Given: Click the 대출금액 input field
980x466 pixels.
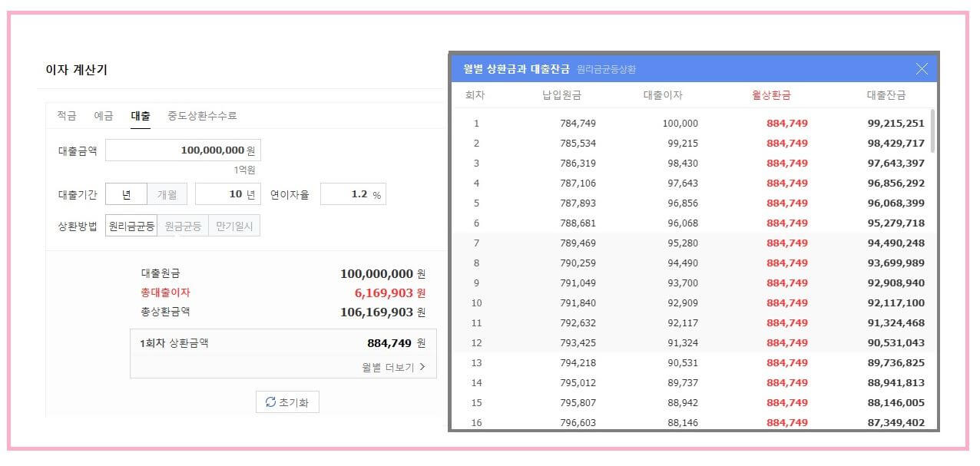Looking at the screenshot, I should click(183, 150).
